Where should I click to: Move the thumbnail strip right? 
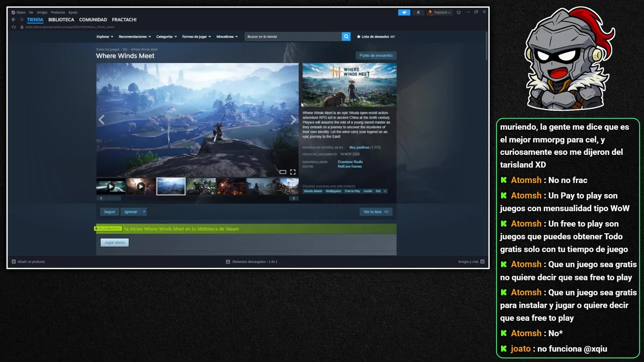coord(294,198)
